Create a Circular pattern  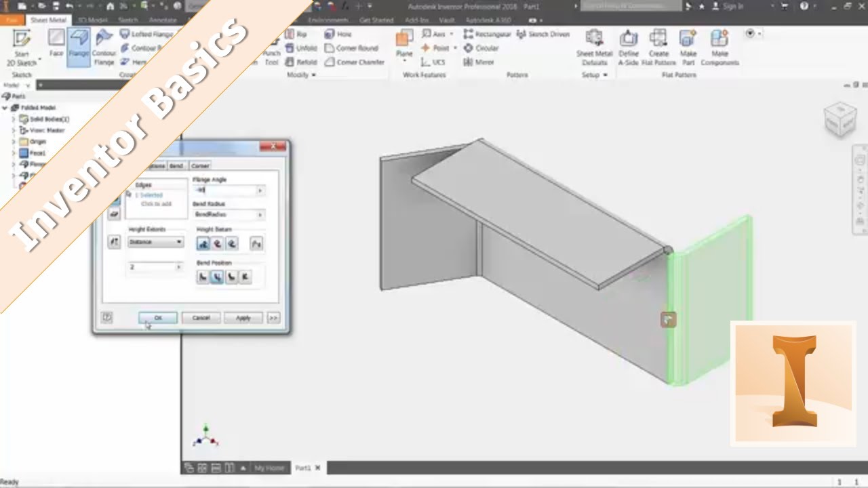pyautogui.click(x=481, y=48)
